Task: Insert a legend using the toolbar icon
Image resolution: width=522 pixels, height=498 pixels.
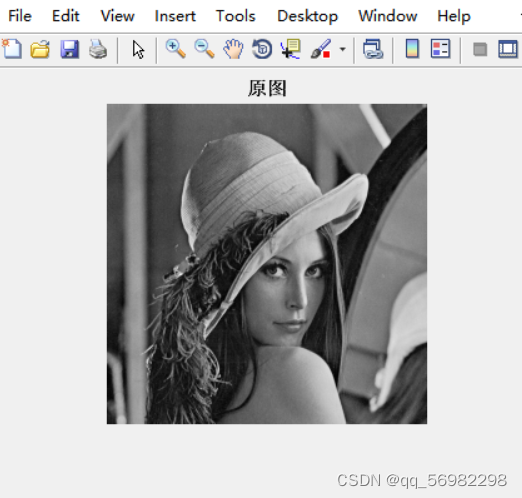Action: pyautogui.click(x=440, y=49)
